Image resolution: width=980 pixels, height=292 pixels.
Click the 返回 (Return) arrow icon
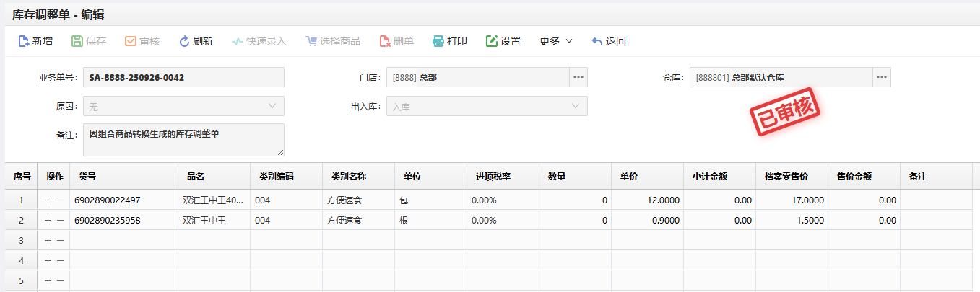coord(597,41)
